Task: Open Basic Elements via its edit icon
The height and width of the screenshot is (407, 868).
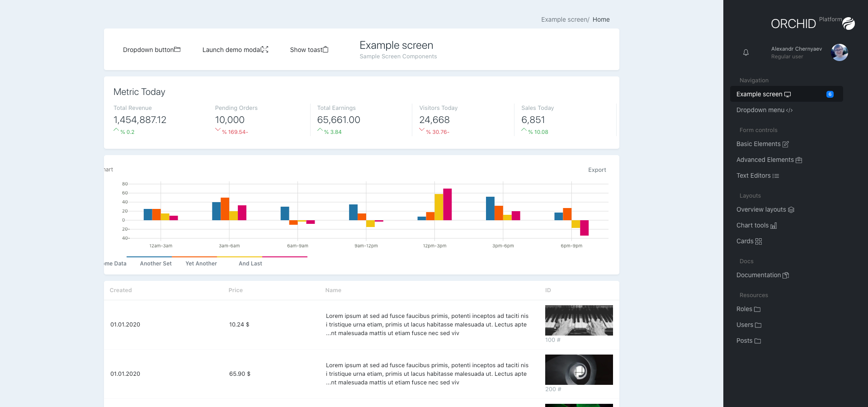Action: [785, 144]
